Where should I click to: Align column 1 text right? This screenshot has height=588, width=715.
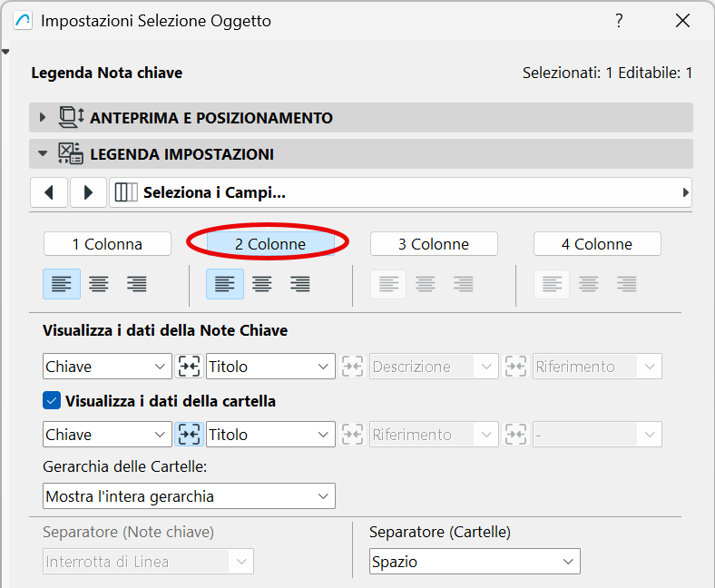pyautogui.click(x=137, y=284)
